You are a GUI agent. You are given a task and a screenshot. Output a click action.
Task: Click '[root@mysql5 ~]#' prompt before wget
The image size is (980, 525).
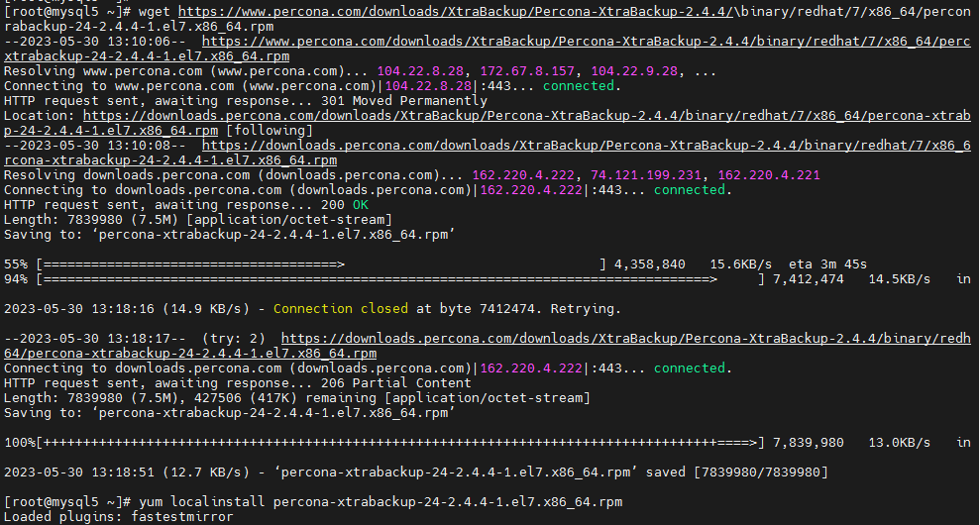tap(66, 12)
